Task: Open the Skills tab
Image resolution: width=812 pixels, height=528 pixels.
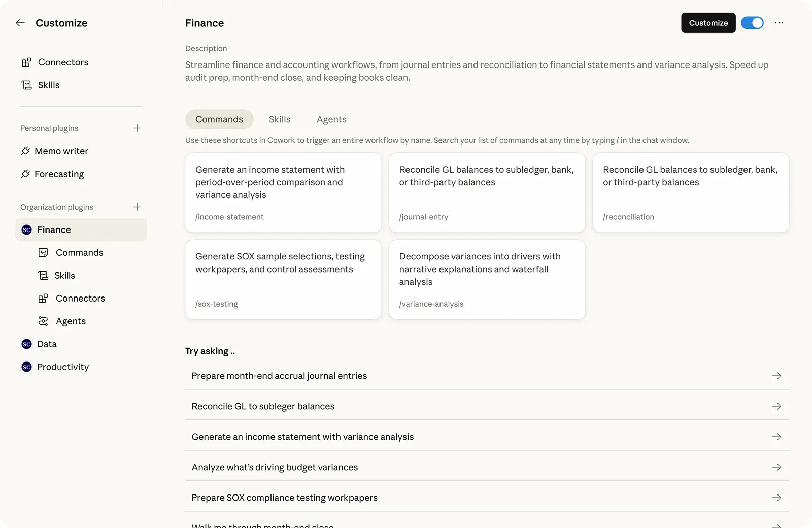Action: coord(280,119)
